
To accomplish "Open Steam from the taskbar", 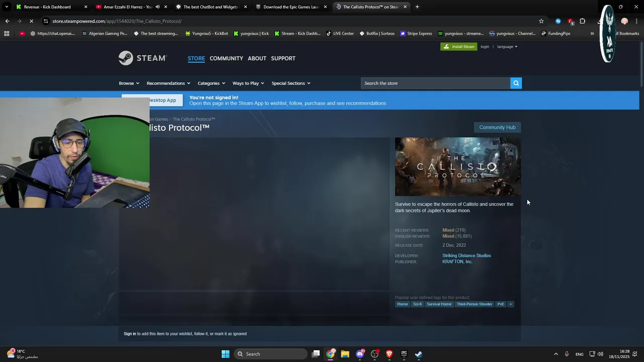I will click(x=419, y=354).
